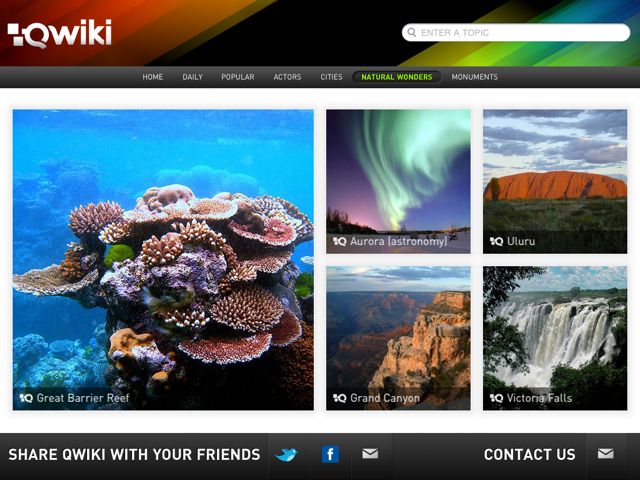Open the Great Barrier Reef thumbnail
Viewport: 640px width, 480px height.
(163, 260)
